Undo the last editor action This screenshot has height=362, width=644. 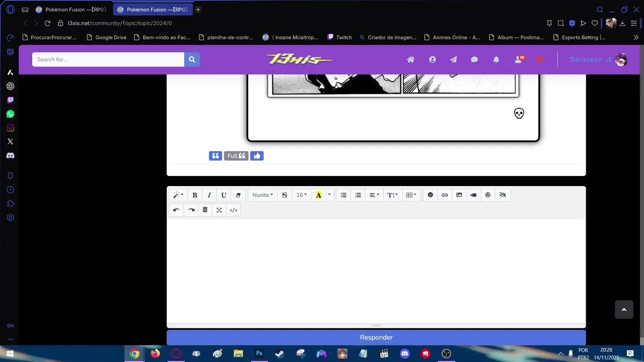coord(176,210)
